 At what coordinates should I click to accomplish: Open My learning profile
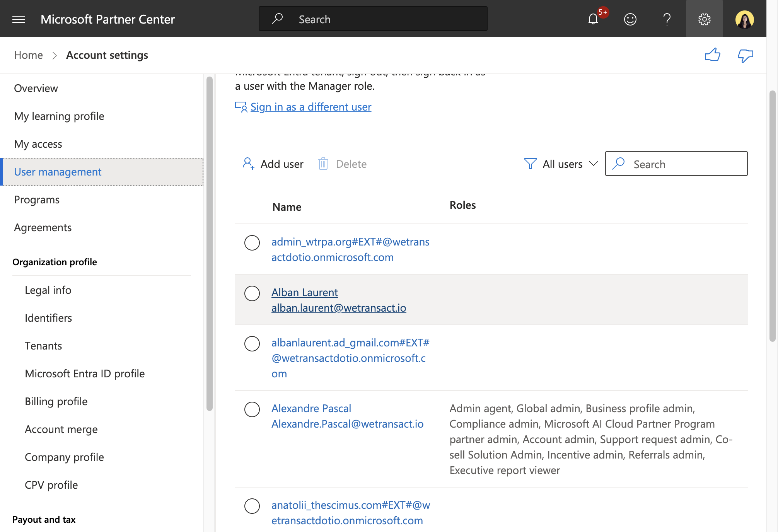59,116
